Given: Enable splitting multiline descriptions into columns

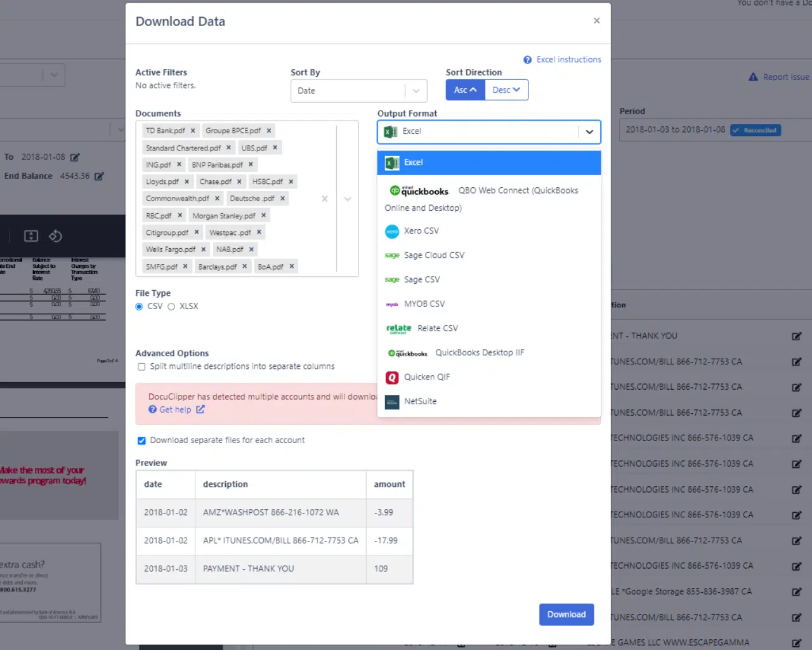Looking at the screenshot, I should 141,366.
